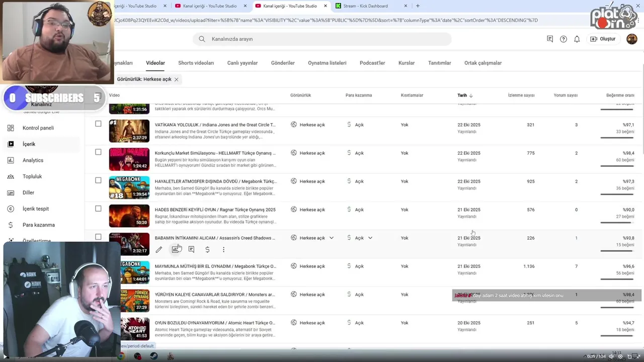The image size is (644, 362).
Task: Switch to the Shorts videoları tab
Action: pyautogui.click(x=196, y=63)
